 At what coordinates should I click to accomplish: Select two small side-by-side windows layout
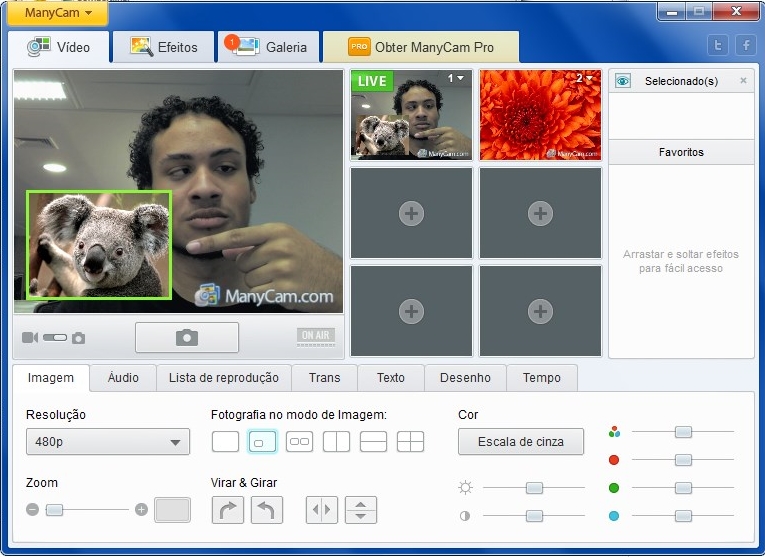click(300, 442)
